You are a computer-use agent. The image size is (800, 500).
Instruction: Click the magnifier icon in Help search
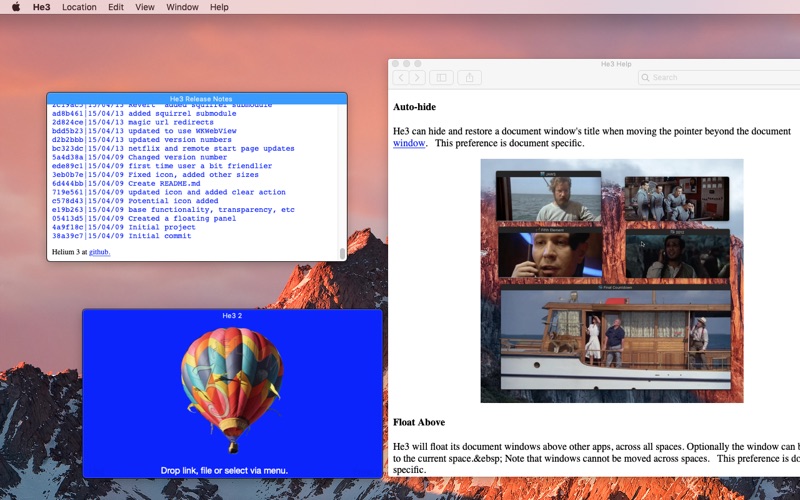click(x=645, y=78)
